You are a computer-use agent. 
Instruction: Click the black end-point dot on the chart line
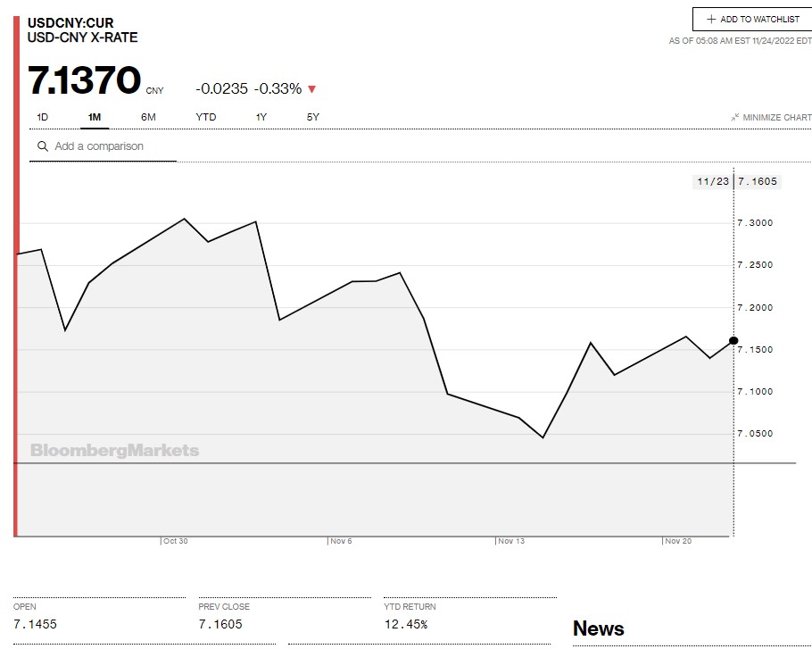pos(733,340)
